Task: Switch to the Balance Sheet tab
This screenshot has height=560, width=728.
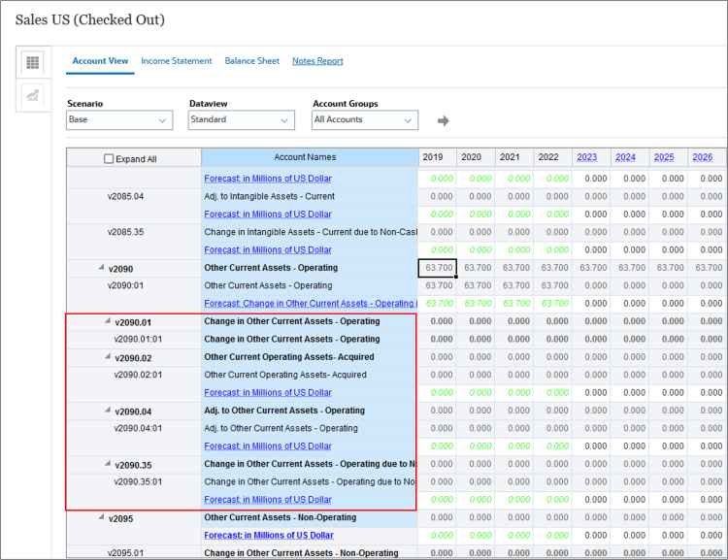Action: [251, 61]
